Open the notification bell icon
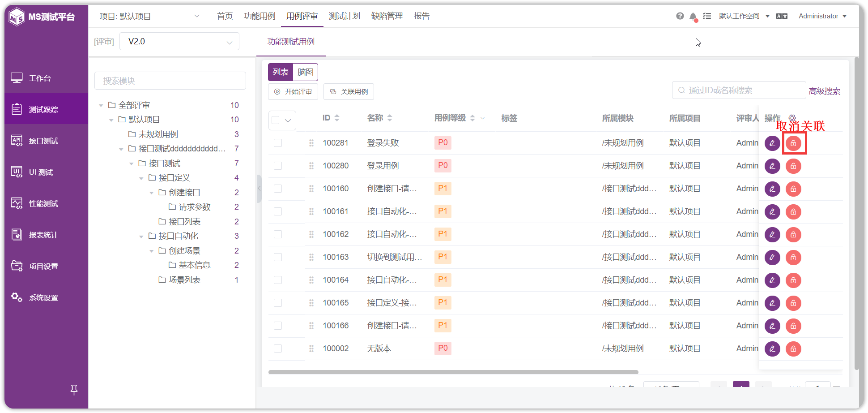Image resolution: width=868 pixels, height=413 pixels. 693,17
